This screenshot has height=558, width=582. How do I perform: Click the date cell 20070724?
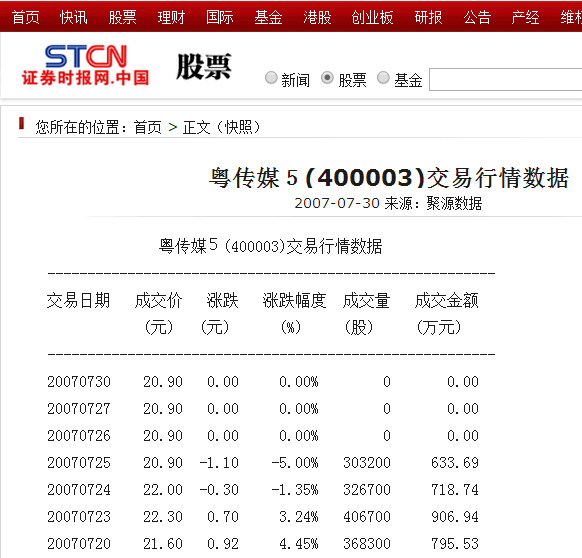point(79,490)
